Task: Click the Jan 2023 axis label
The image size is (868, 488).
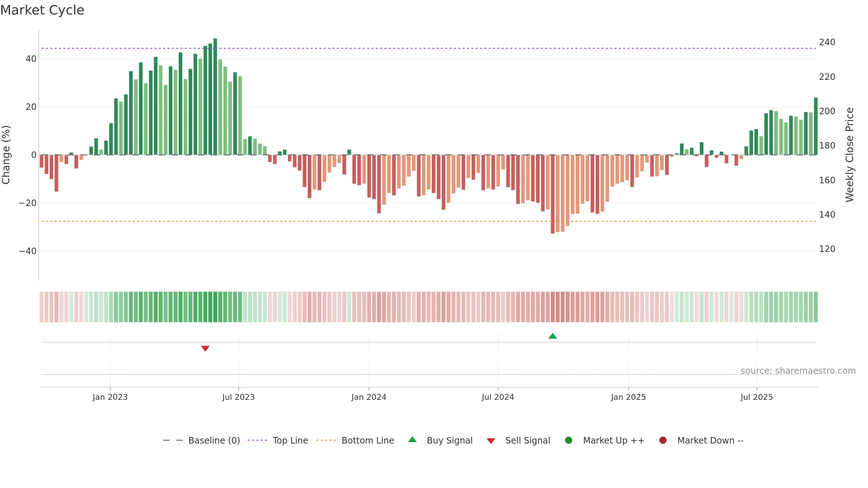Action: click(x=110, y=397)
